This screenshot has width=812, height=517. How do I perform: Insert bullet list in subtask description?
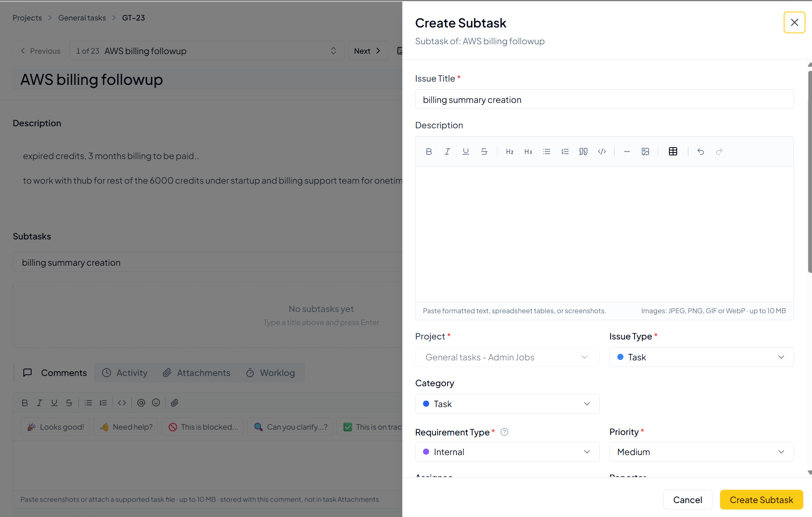546,152
